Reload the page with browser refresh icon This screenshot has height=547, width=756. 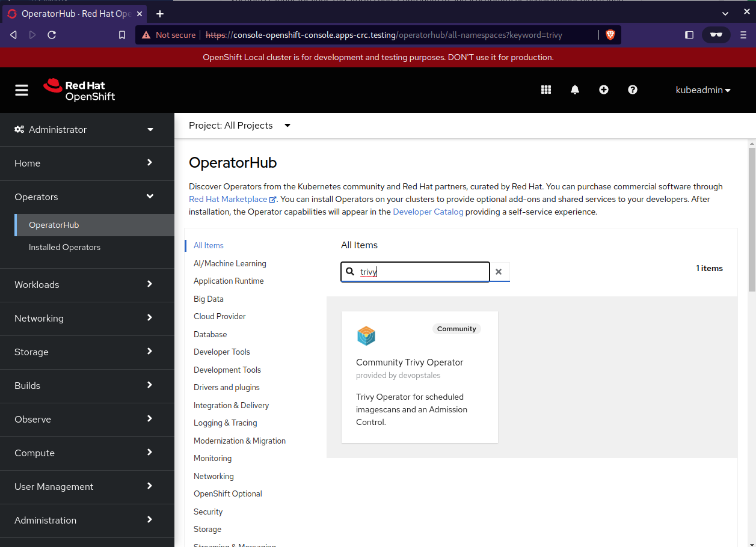(52, 35)
